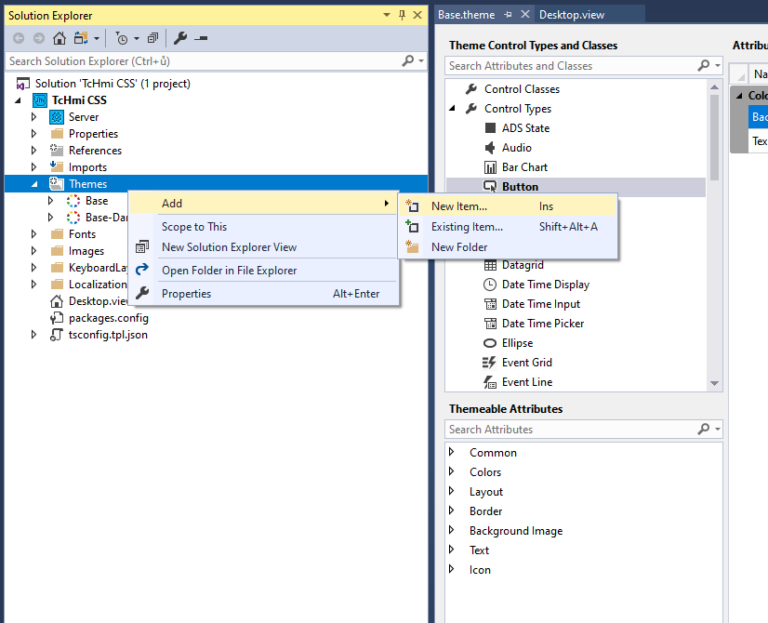Pin the Base.theme tab

point(508,15)
